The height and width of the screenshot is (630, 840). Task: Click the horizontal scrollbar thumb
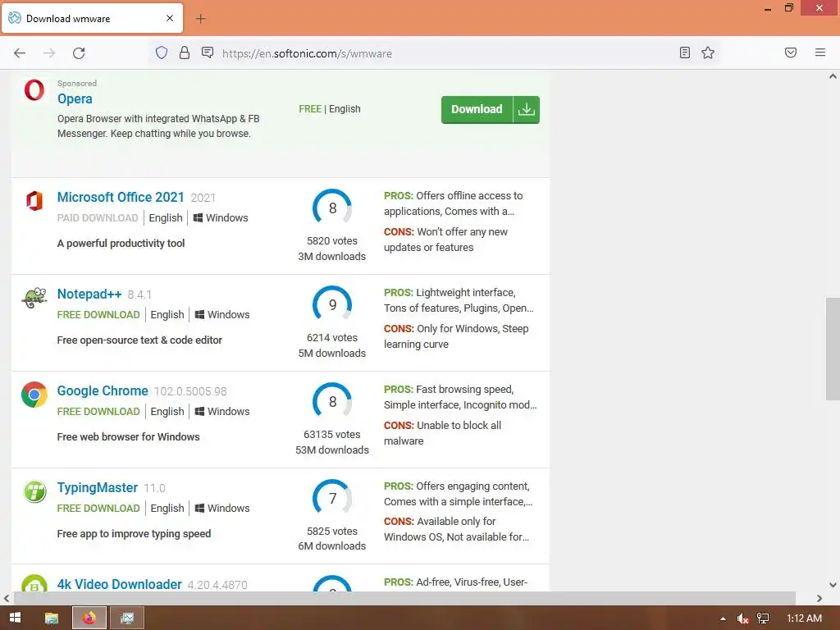click(x=404, y=598)
